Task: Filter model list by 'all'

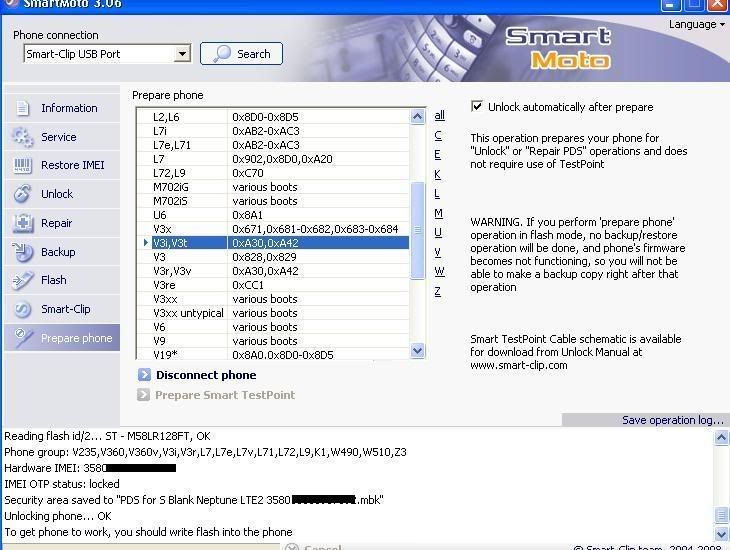Action: [439, 115]
